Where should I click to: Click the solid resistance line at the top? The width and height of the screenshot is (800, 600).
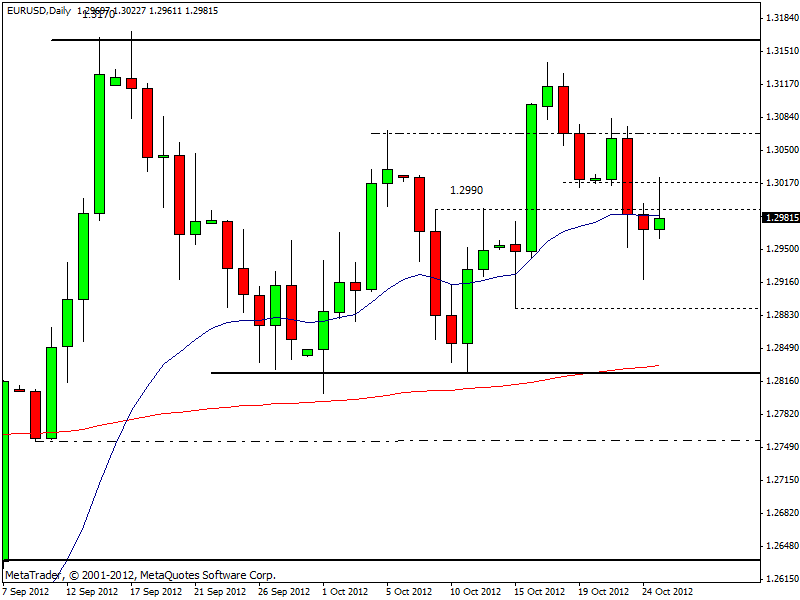[400, 40]
